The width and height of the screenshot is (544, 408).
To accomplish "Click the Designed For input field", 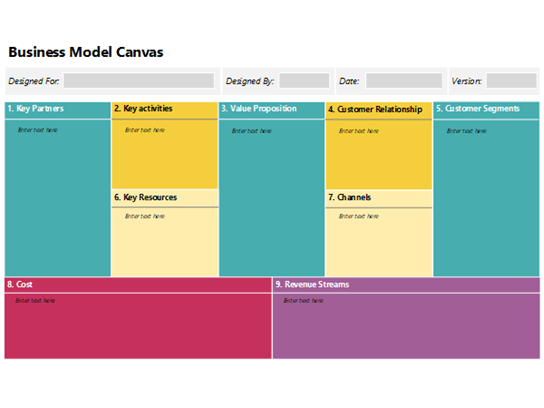I will click(139, 80).
